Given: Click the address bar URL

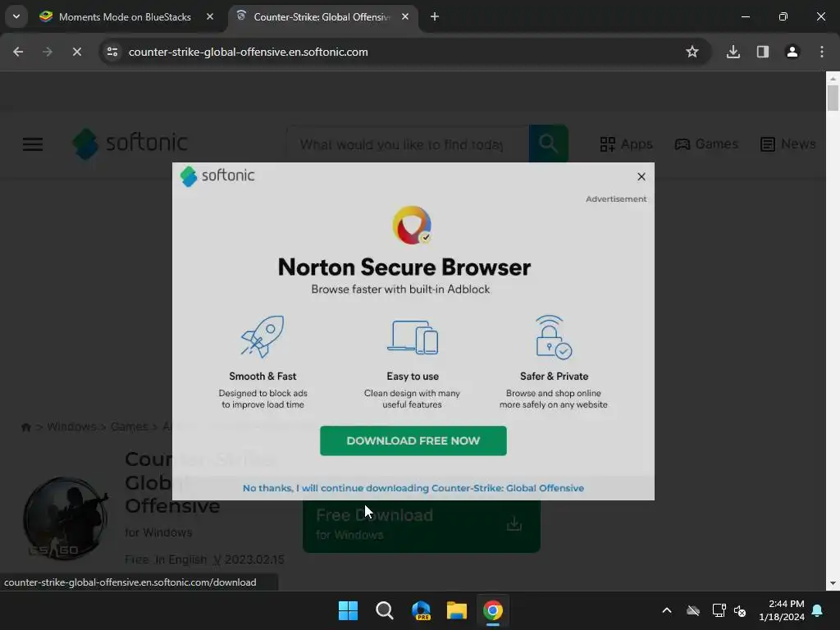Looking at the screenshot, I should click(248, 52).
